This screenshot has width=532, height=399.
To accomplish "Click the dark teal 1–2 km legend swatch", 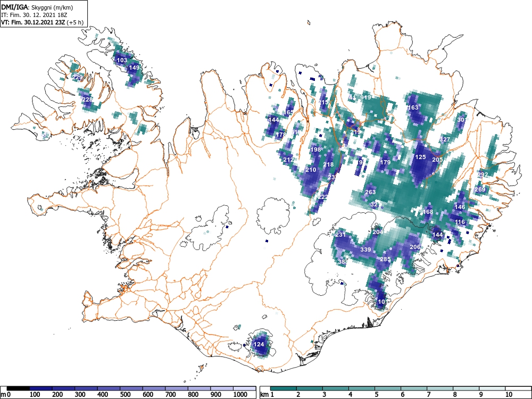I will click(x=284, y=388).
